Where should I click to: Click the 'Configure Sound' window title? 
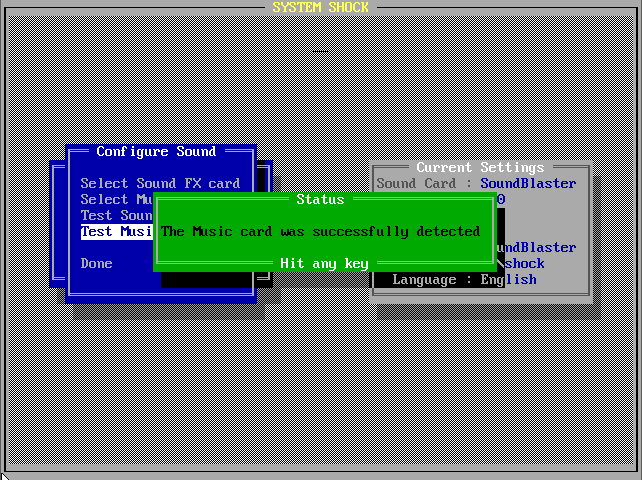[156, 152]
